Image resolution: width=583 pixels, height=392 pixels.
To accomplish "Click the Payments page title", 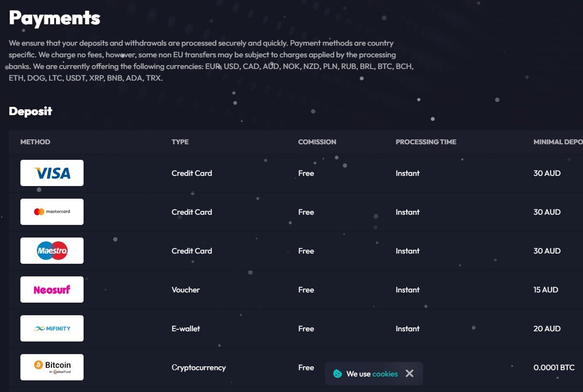I will pos(54,18).
